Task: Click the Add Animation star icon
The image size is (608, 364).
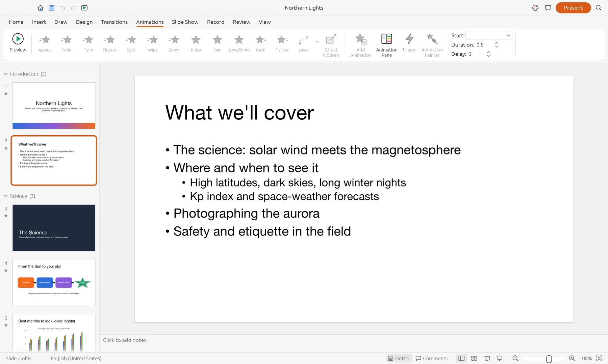Action: coord(361,39)
